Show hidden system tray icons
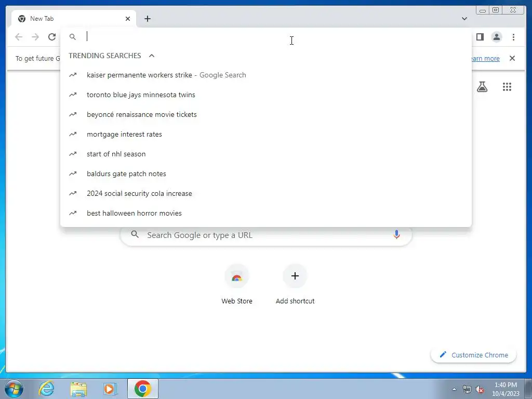532x399 pixels. click(454, 389)
